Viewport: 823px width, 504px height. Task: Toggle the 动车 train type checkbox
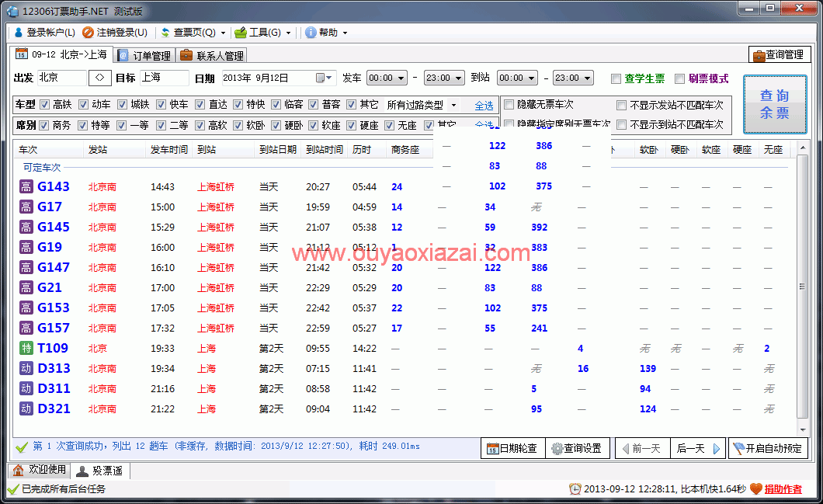click(x=83, y=105)
